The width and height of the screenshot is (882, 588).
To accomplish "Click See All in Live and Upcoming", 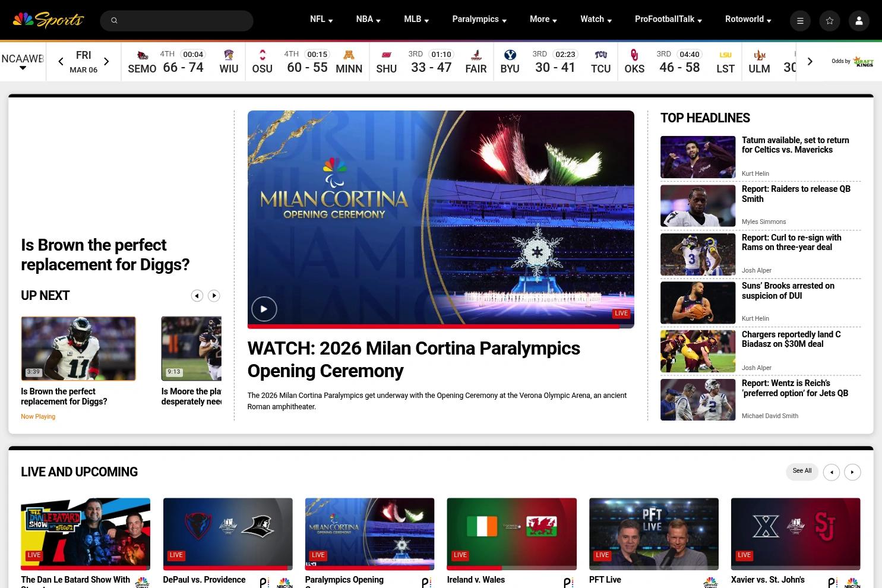I will pyautogui.click(x=802, y=472).
